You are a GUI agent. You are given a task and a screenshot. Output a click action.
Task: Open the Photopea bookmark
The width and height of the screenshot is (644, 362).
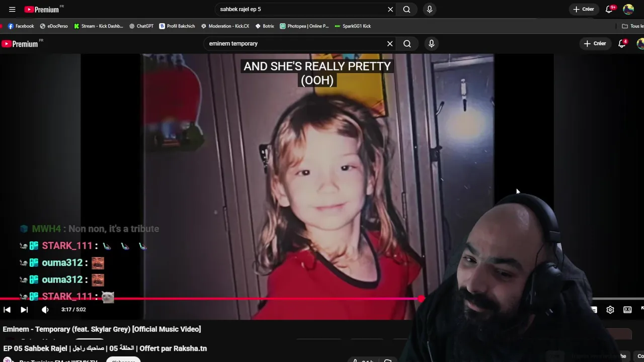point(304,26)
